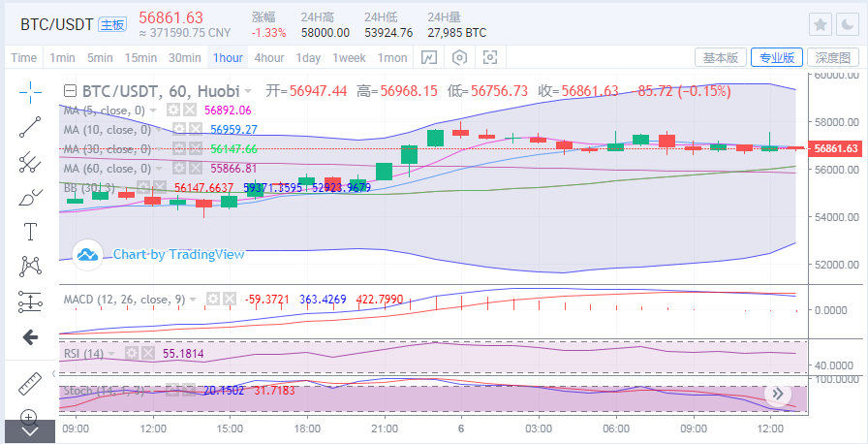Image resolution: width=868 pixels, height=444 pixels.
Task: Expand bottom-left down chevron panel
Action: 30,431
